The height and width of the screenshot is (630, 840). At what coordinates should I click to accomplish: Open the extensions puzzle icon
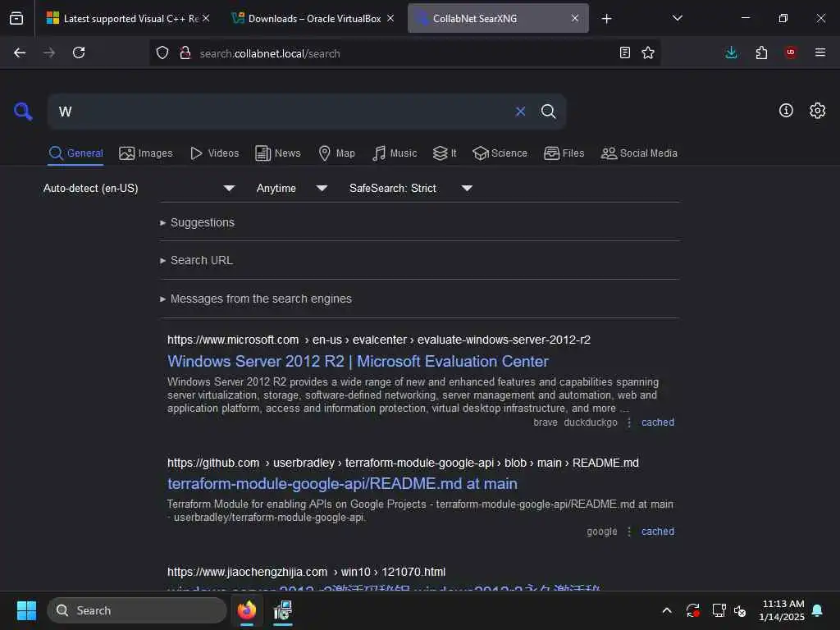click(761, 52)
